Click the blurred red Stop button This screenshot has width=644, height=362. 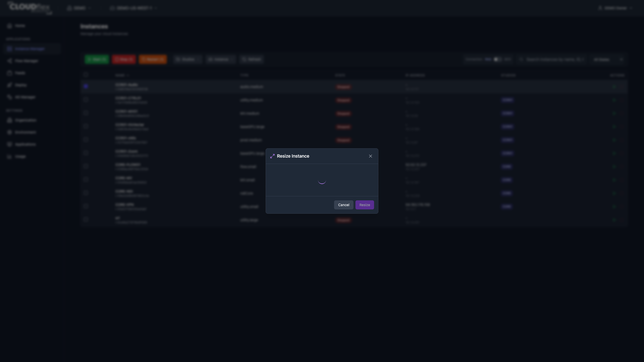coord(124,59)
